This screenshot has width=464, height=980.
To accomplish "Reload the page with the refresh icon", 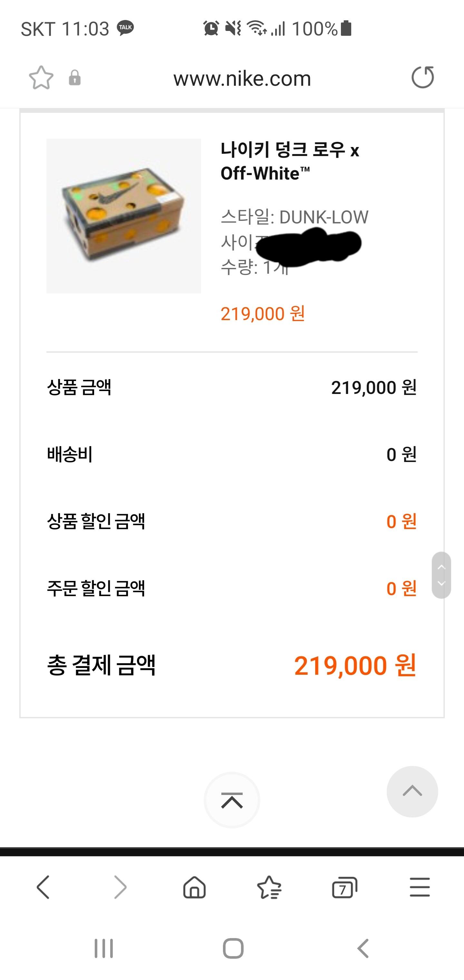I will (423, 78).
